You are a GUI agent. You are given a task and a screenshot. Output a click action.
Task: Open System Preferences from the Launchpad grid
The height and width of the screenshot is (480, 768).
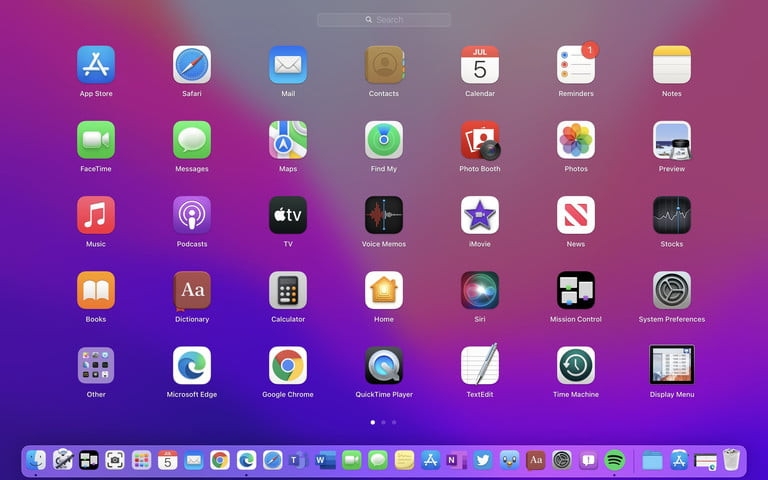click(x=672, y=290)
